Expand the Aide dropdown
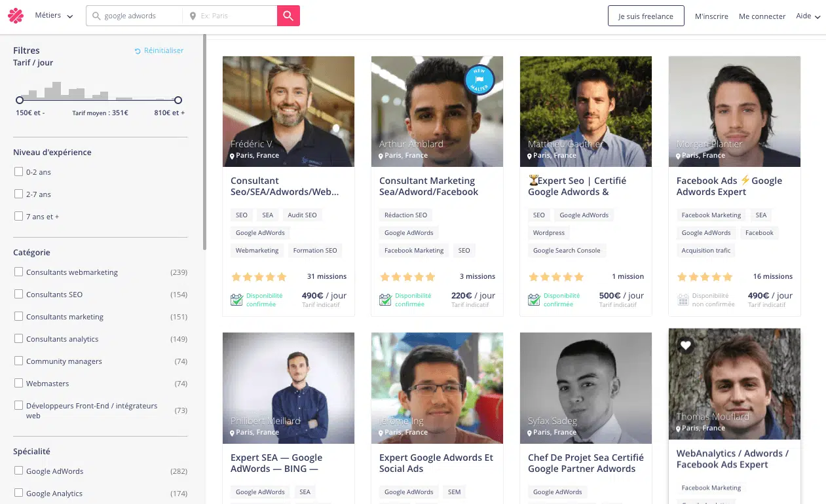This screenshot has width=826, height=504. point(808,16)
